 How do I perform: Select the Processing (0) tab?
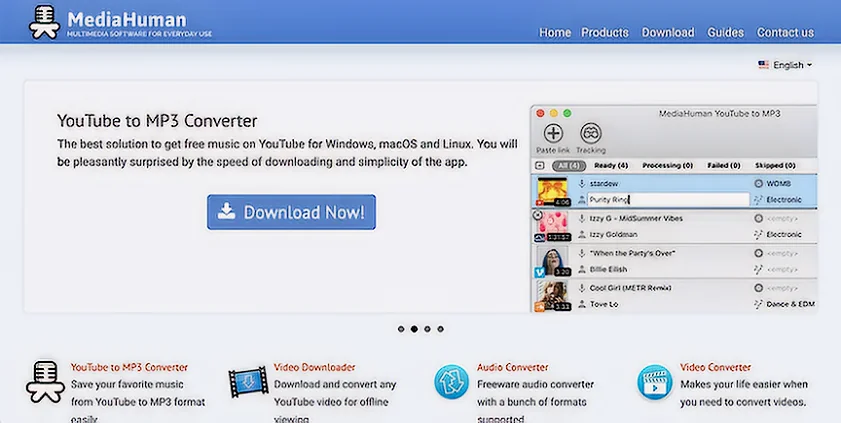667,166
